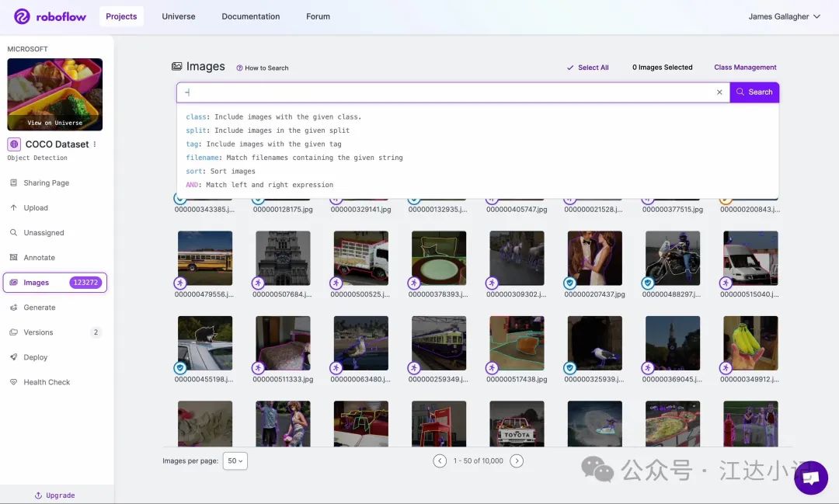839x504 pixels.
Task: Click the Images heading icon
Action: pyautogui.click(x=176, y=66)
